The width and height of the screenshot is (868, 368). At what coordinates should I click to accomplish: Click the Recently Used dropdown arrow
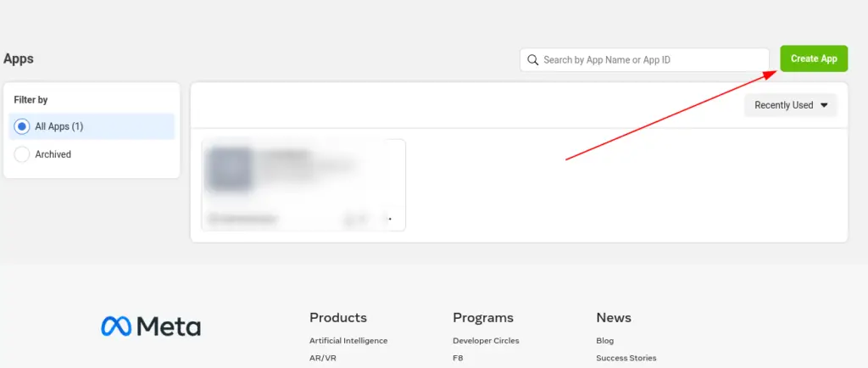pos(824,105)
